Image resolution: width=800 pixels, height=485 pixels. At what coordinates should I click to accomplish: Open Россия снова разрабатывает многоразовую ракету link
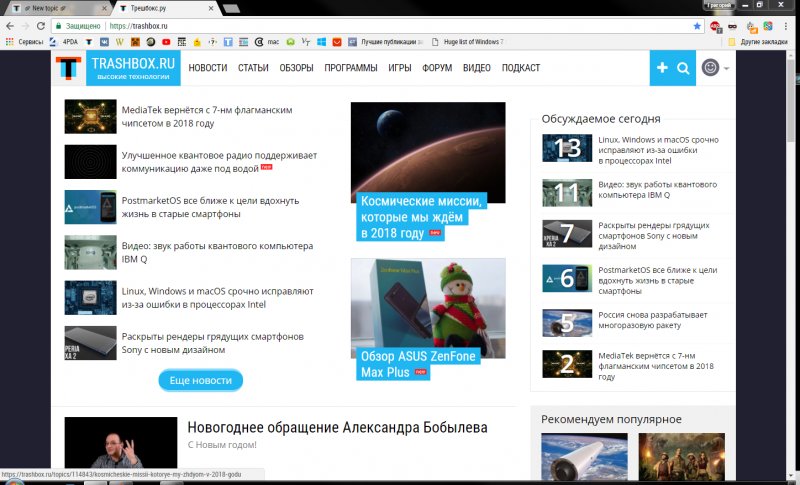[653, 320]
